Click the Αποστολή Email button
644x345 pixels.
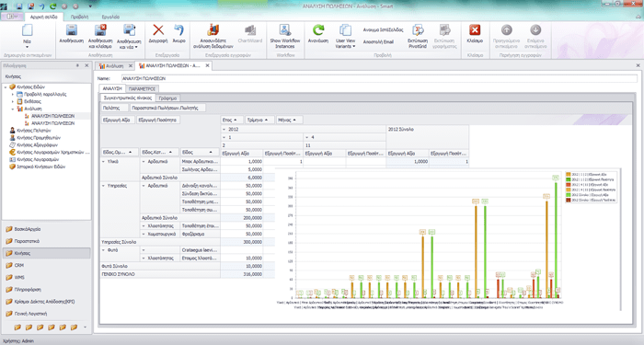point(378,42)
